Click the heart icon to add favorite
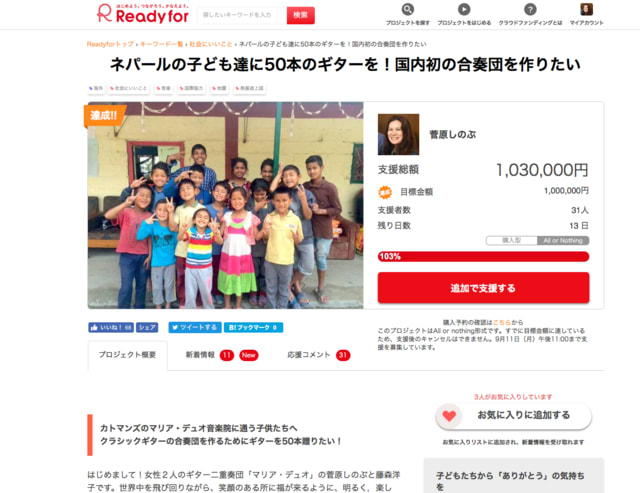This screenshot has height=493, width=640. tap(449, 416)
